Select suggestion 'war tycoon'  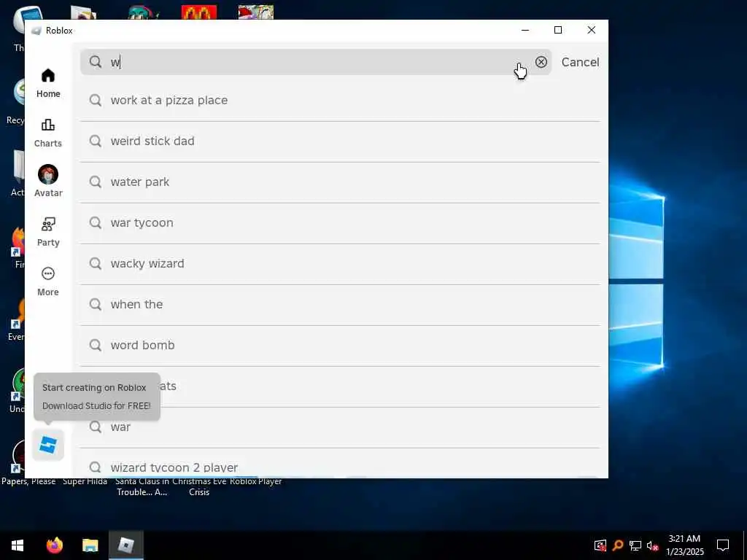[x=340, y=223]
